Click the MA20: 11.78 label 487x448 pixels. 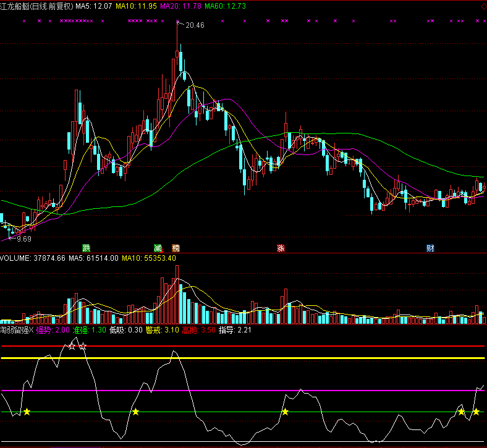(180, 6)
